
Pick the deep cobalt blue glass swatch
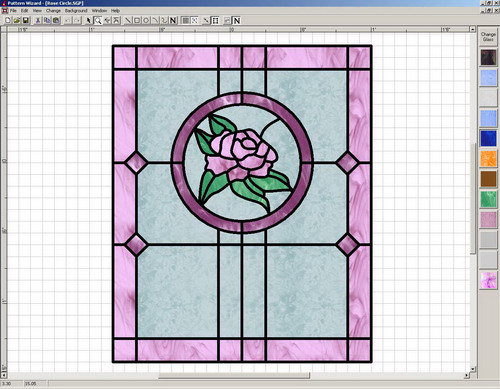[488, 138]
